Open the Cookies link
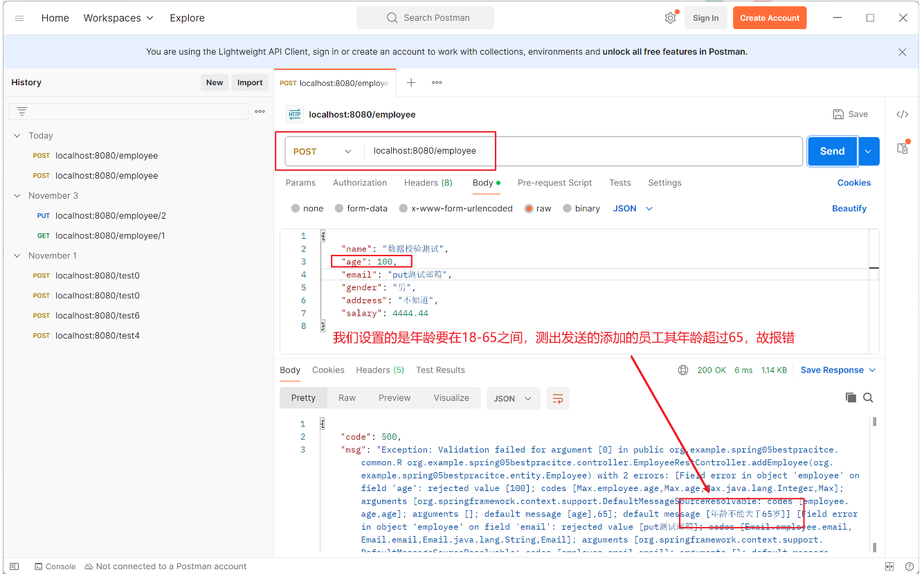The height and width of the screenshot is (574, 924). (854, 183)
